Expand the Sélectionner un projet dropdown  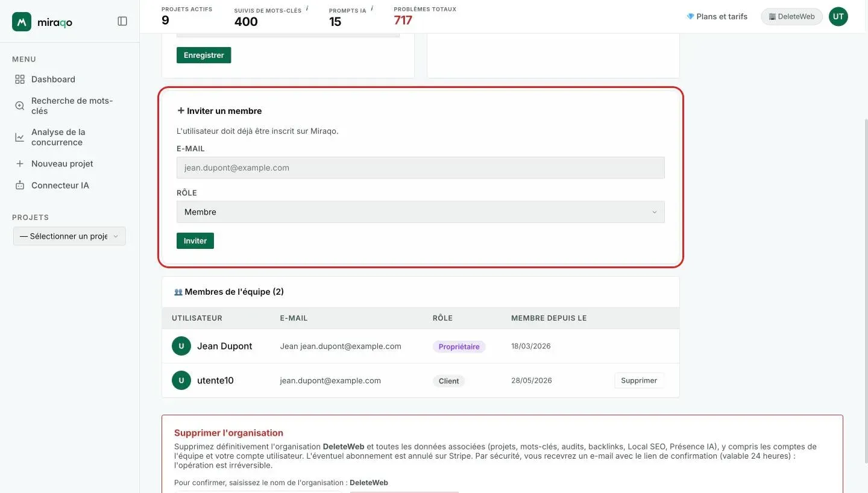(69, 236)
